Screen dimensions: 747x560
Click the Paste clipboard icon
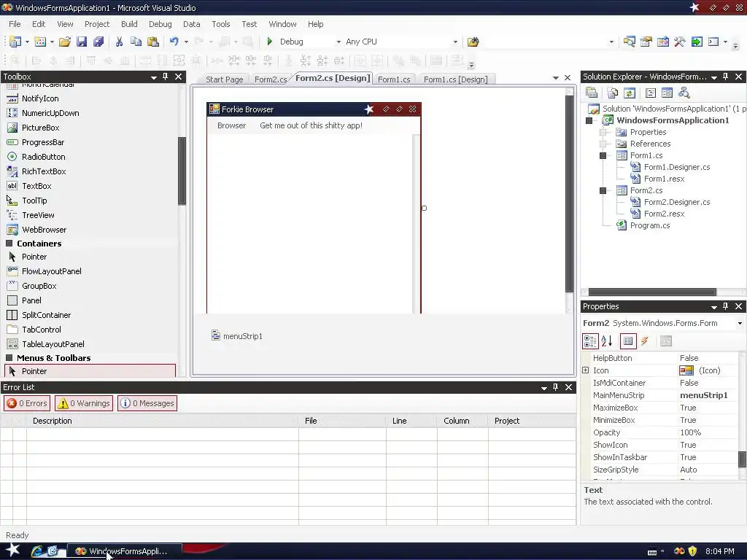[153, 42]
